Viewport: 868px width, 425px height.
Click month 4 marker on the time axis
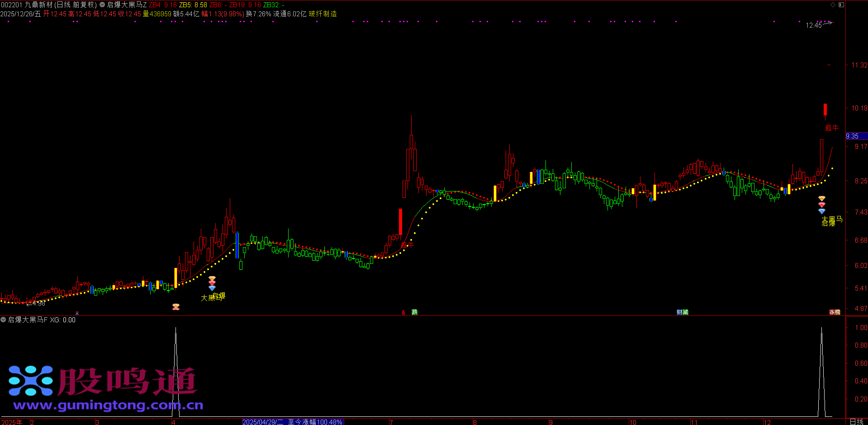[x=173, y=422]
